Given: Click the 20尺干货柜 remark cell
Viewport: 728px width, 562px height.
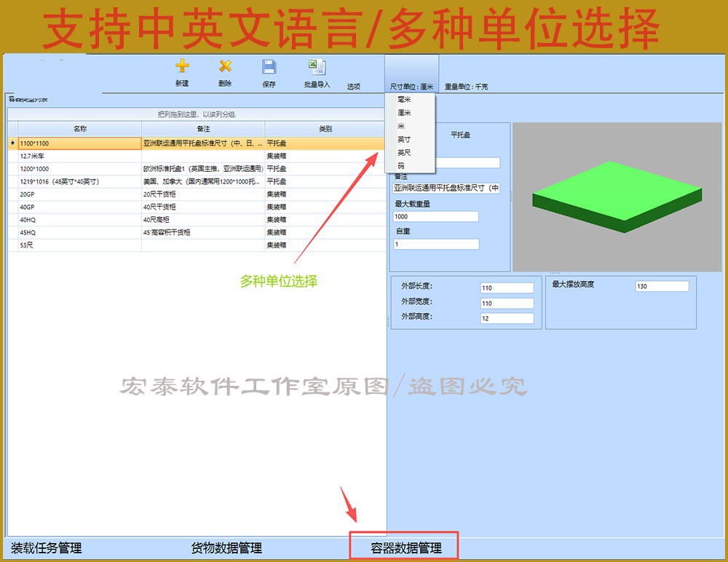Looking at the screenshot, I should point(203,194).
